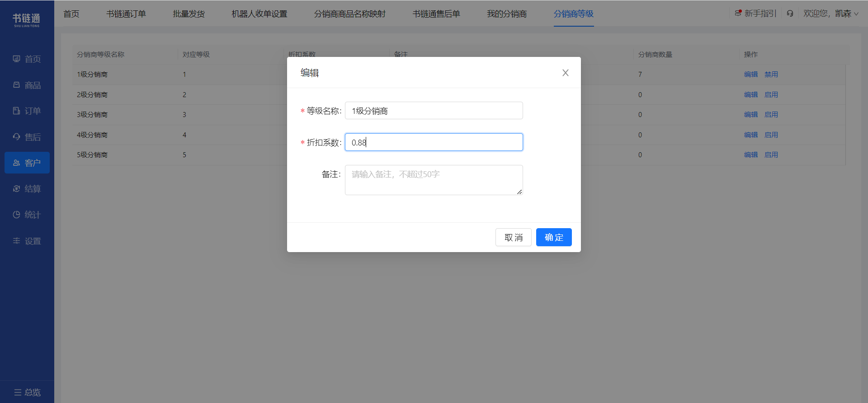The width and height of the screenshot is (868, 403).
Task: Click the 1级分销商 name cell
Action: [x=92, y=75]
